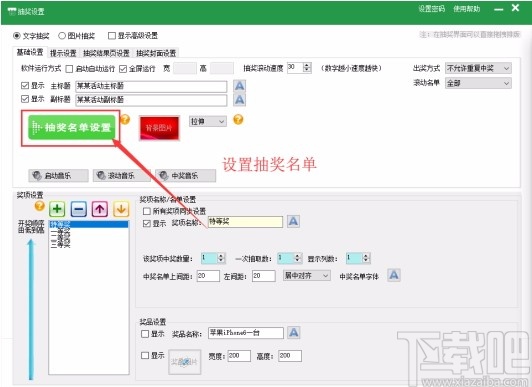Open 出奖方式 dropdown
The image size is (532, 387).
478,69
